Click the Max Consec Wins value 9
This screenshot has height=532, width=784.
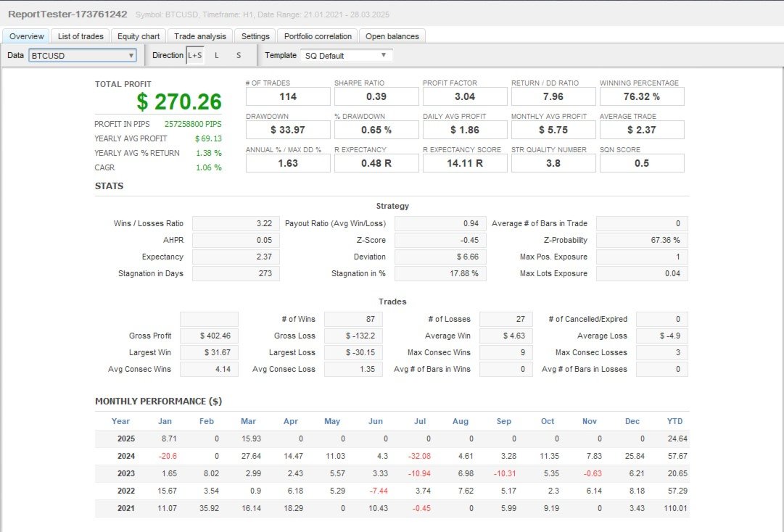(506, 353)
